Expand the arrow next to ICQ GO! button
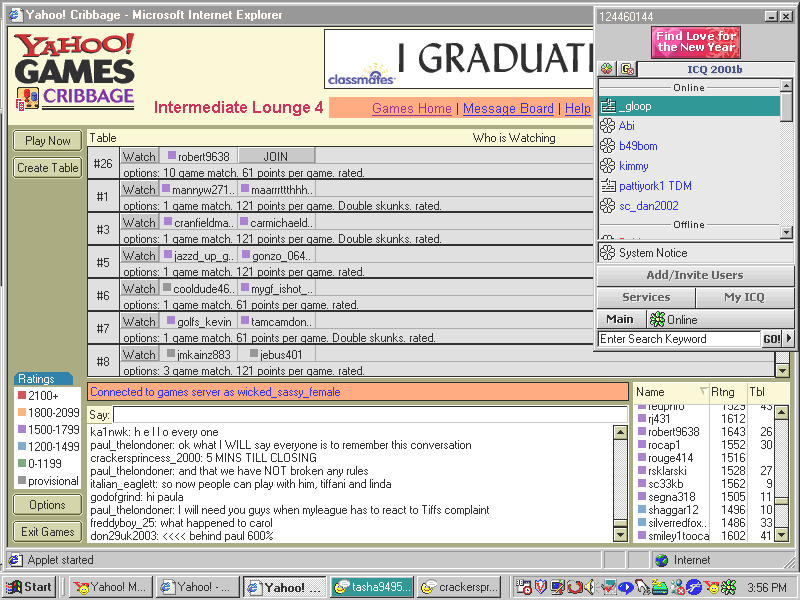Image resolution: width=800 pixels, height=600 pixels. [x=789, y=338]
